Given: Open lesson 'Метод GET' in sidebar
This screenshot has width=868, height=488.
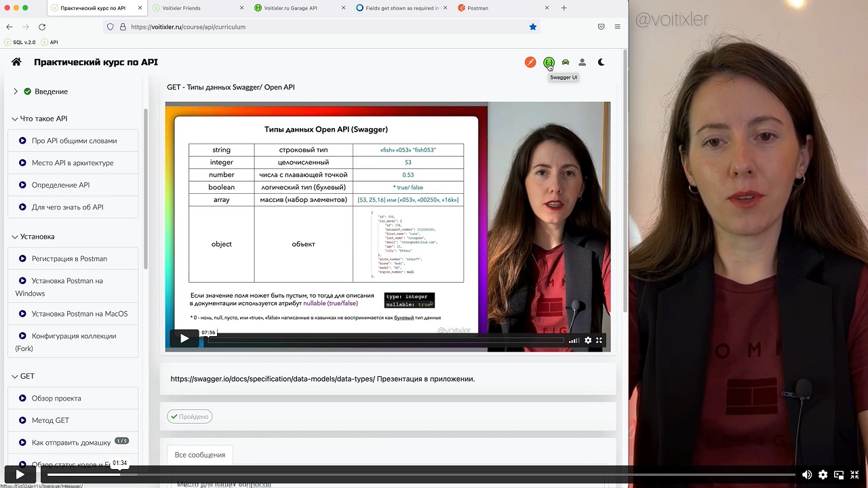Looking at the screenshot, I should pyautogui.click(x=50, y=420).
